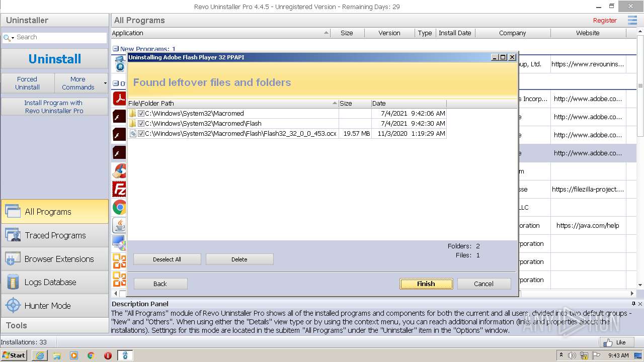The height and width of the screenshot is (362, 644).
Task: Click the https://java.com/help website cell
Action: (x=588, y=226)
